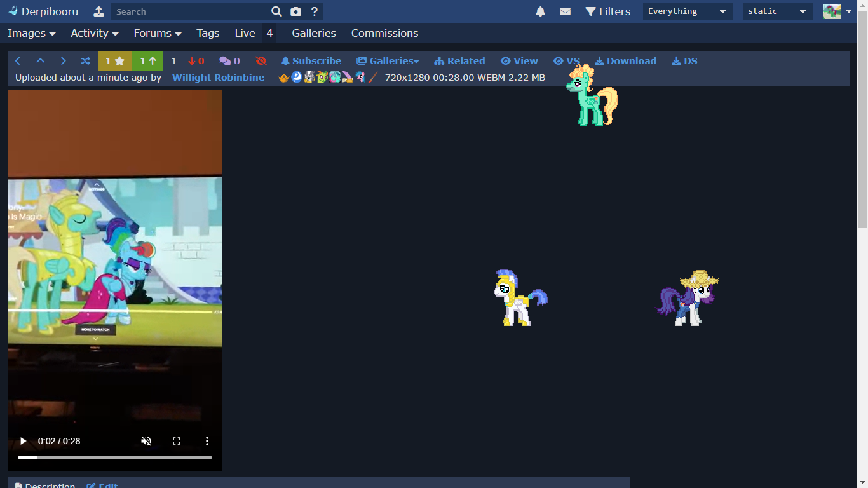Image resolution: width=868 pixels, height=488 pixels.
Task: Go to the Derpibooru home logo
Action: coord(43,11)
